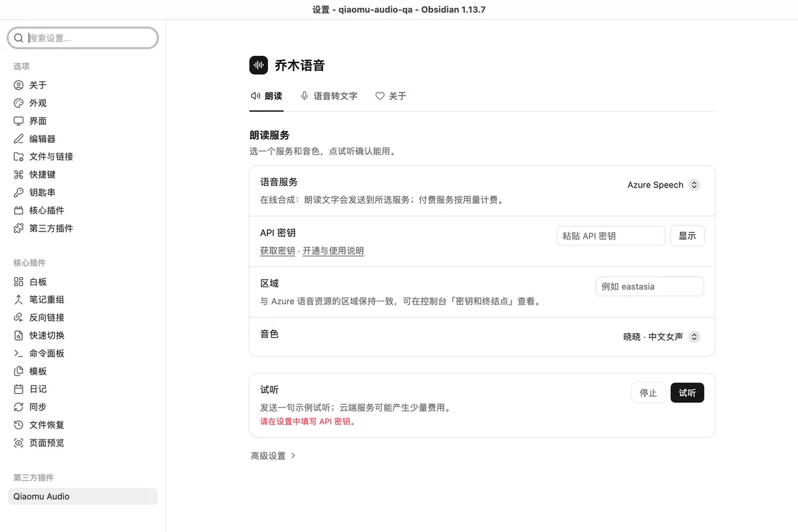This screenshot has width=798, height=532.
Task: Click the 停止 button
Action: 648,393
